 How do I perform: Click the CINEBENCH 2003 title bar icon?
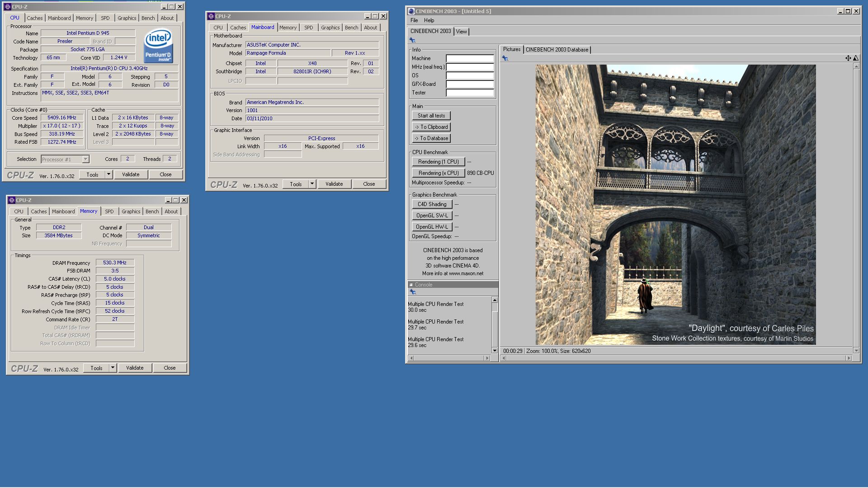coord(411,11)
